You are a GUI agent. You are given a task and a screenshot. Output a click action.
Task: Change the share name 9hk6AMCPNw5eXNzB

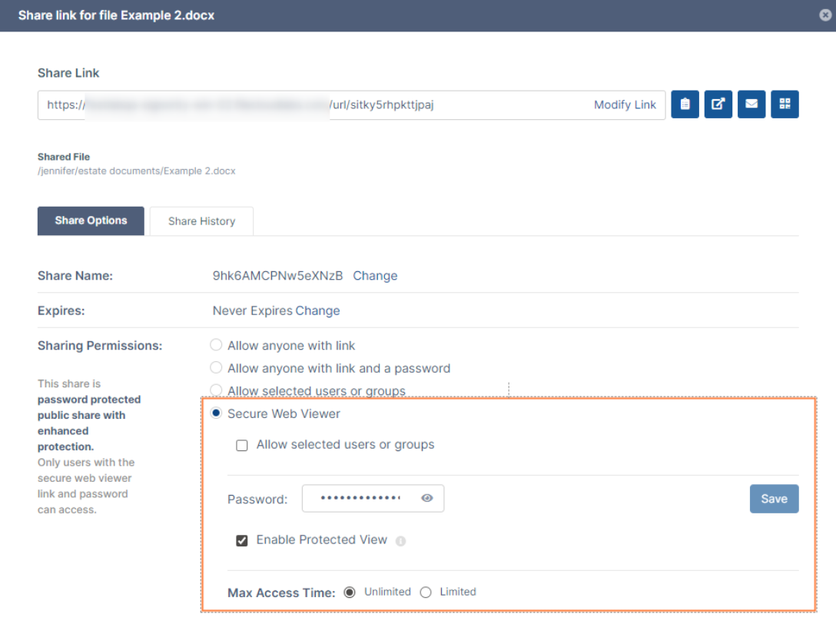click(375, 275)
